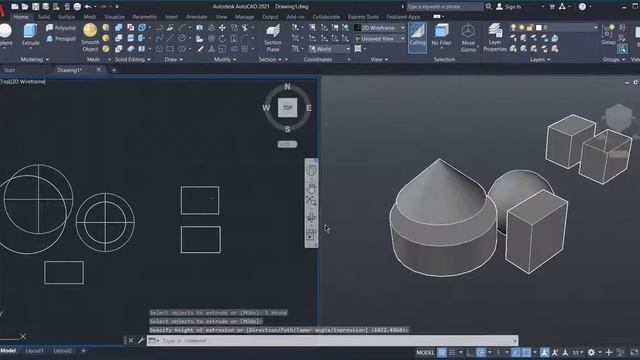Click the keyword search field

444,7
